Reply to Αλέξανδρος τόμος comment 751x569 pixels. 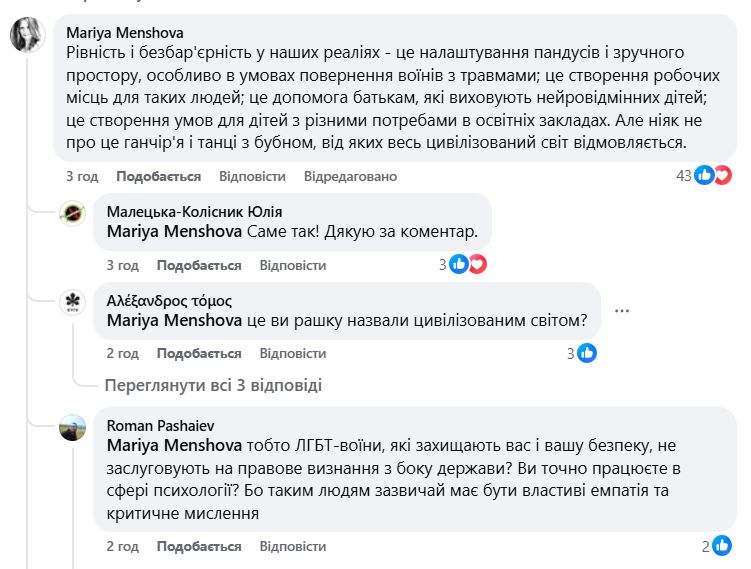tap(293, 353)
